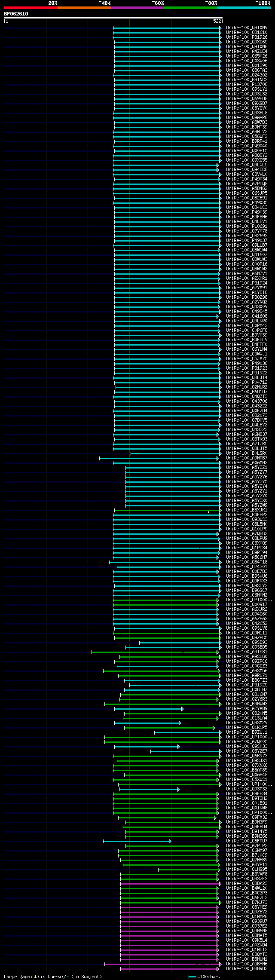Select the UniRef100_C6H0M2 label

[x=247, y=595]
